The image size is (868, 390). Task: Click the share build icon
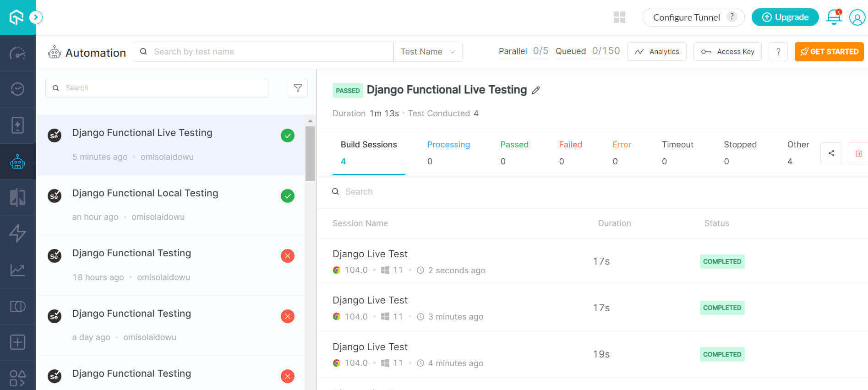click(831, 153)
